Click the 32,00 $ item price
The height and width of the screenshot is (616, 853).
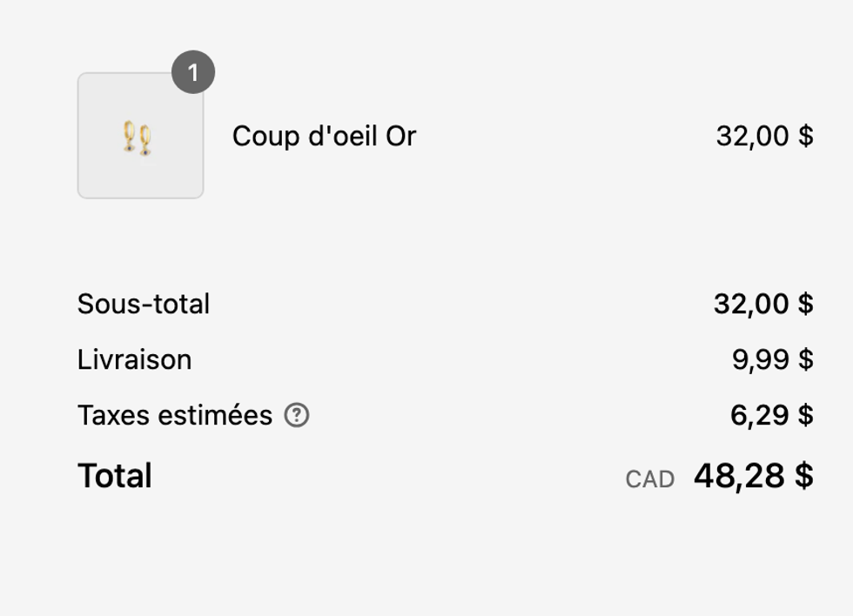[766, 136]
